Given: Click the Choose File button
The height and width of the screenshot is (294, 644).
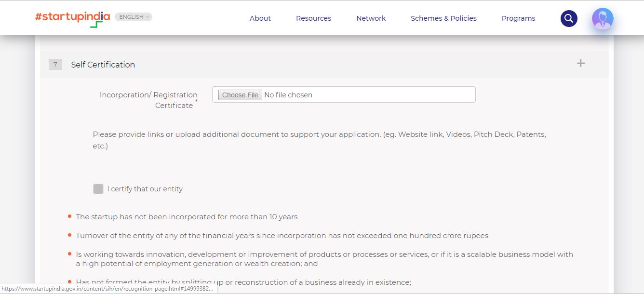Looking at the screenshot, I should [240, 94].
